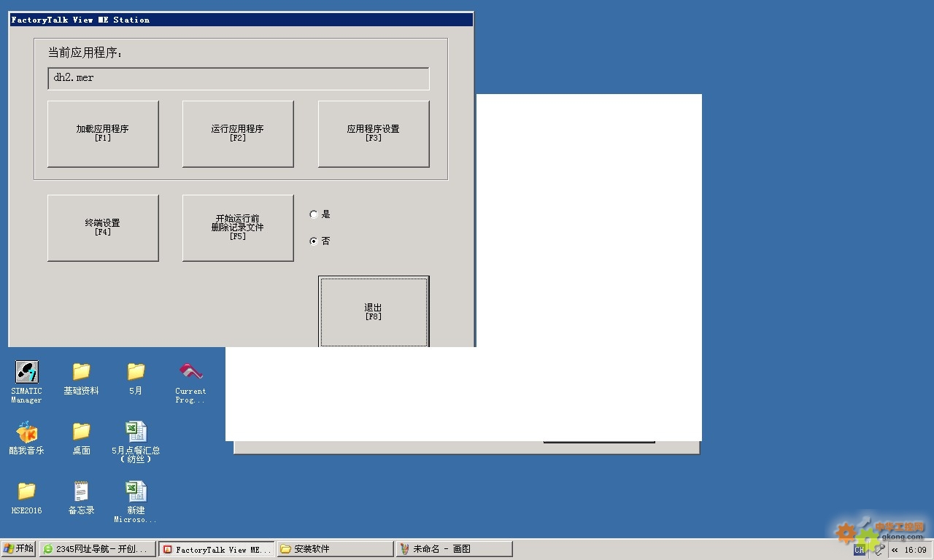934x560 pixels.
Task: Switch to 2345网址导航 taskbar window
Action: 97,549
